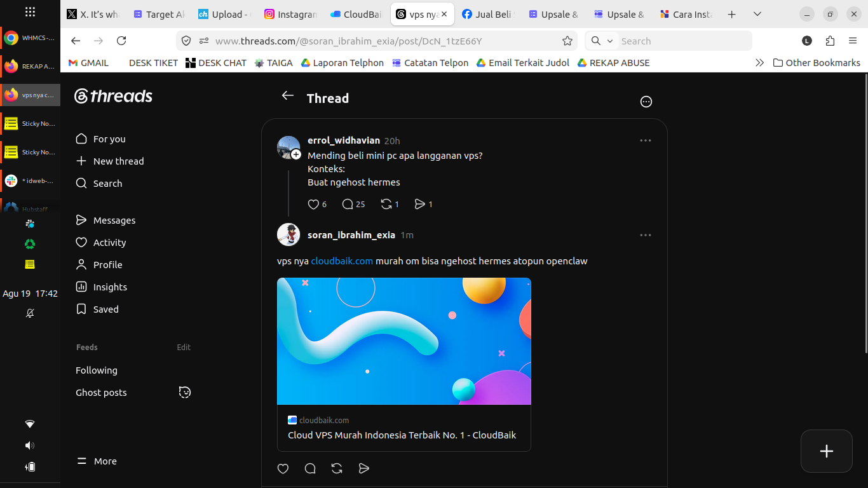Image resolution: width=868 pixels, height=488 pixels.
Task: Go back with the Thread back arrow
Action: click(288, 95)
